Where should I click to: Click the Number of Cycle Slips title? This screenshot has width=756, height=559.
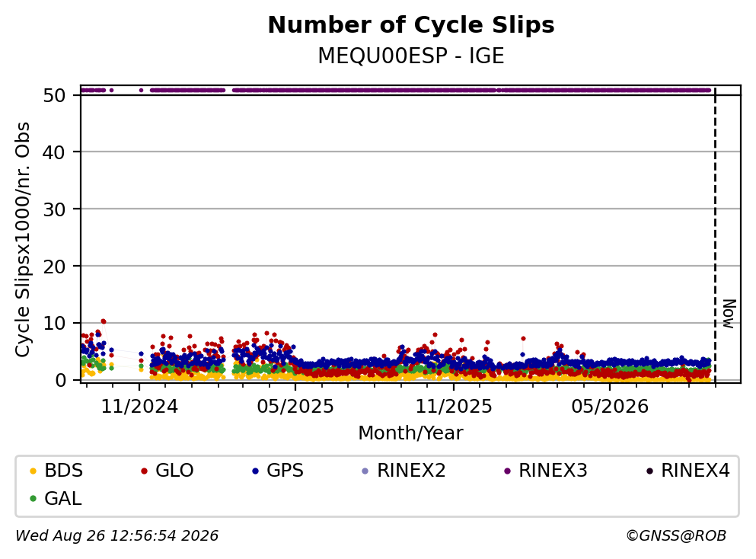411,25
